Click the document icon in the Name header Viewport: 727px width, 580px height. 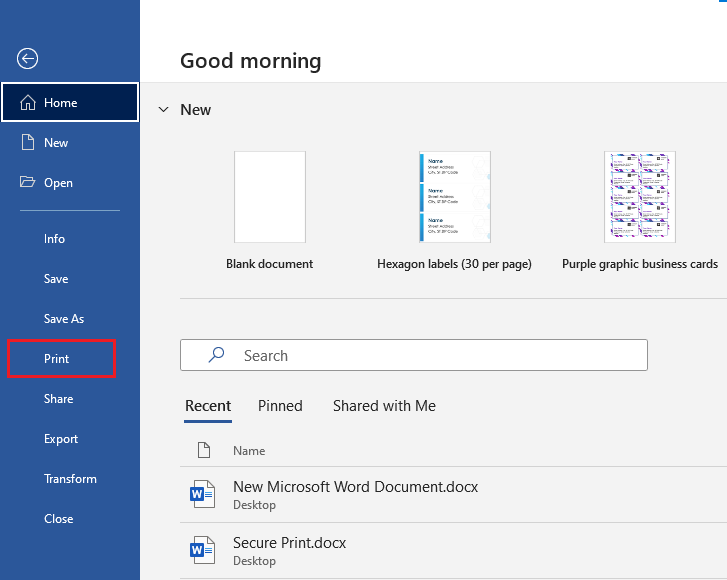204,450
